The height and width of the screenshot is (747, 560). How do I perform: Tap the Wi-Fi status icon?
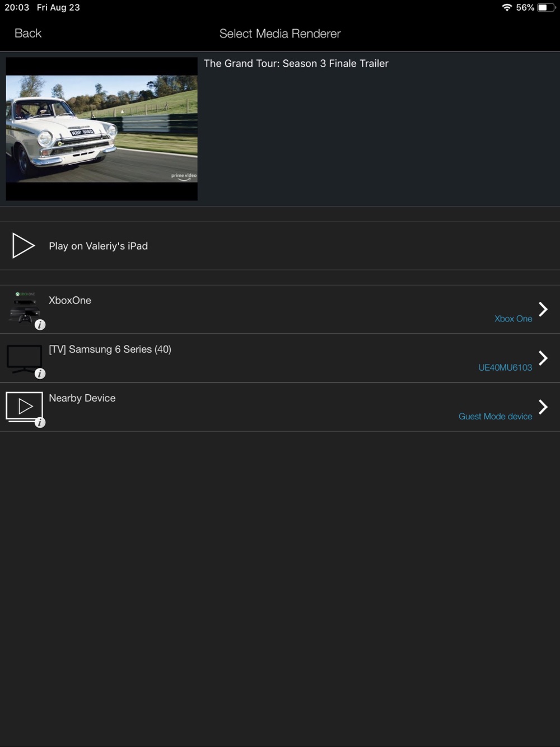[507, 7]
